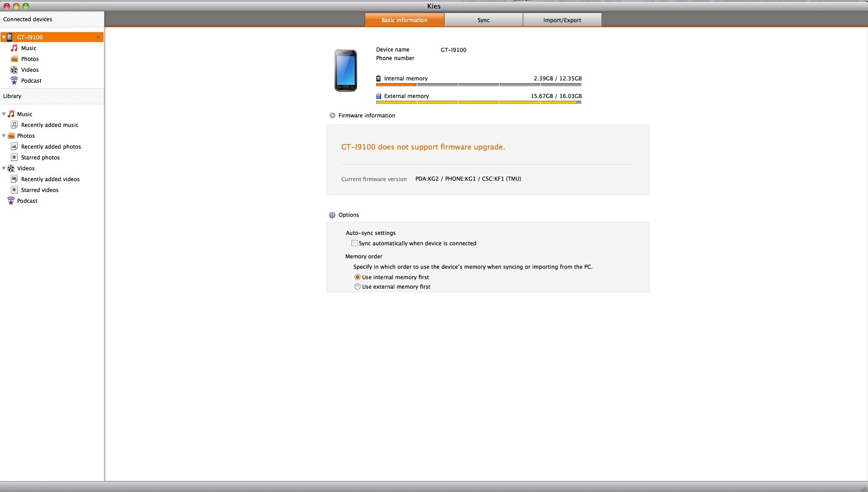Click the Podcast icon under GT-I9100
The image size is (868, 492).
pos(14,80)
